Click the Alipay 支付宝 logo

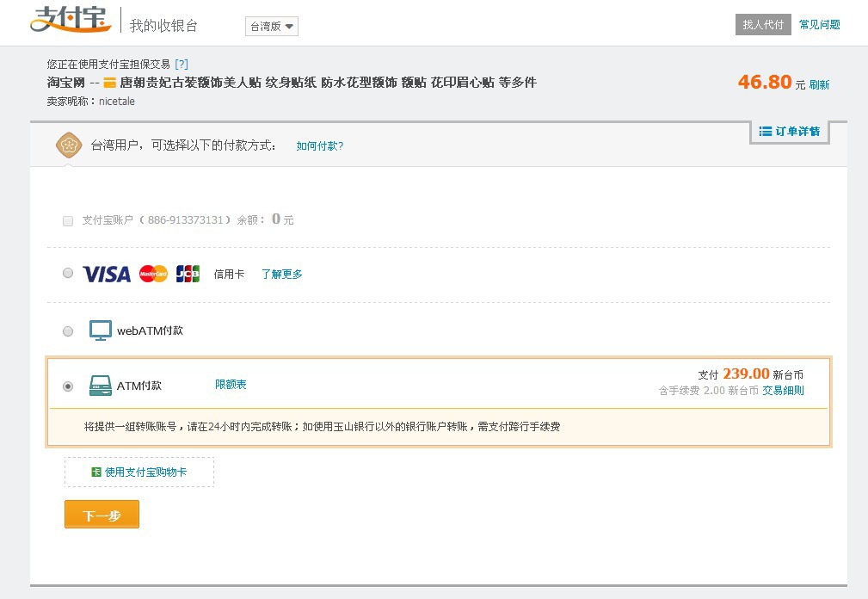tap(71, 20)
